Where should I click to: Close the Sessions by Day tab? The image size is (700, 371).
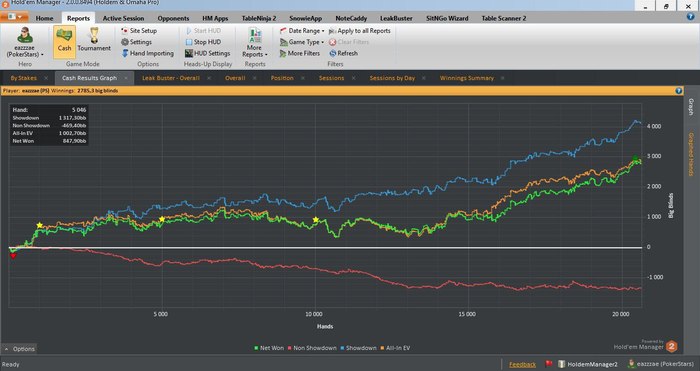[424, 78]
